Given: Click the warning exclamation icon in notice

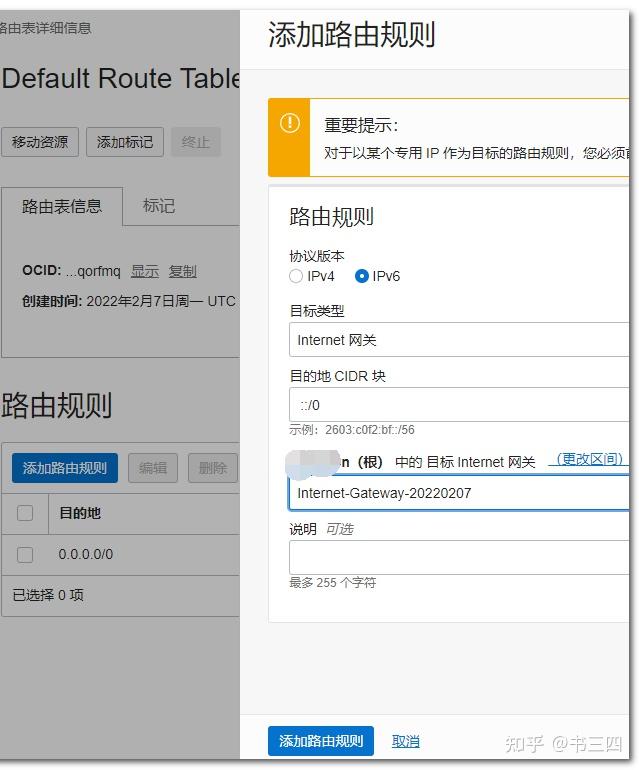Looking at the screenshot, I should pyautogui.click(x=290, y=123).
